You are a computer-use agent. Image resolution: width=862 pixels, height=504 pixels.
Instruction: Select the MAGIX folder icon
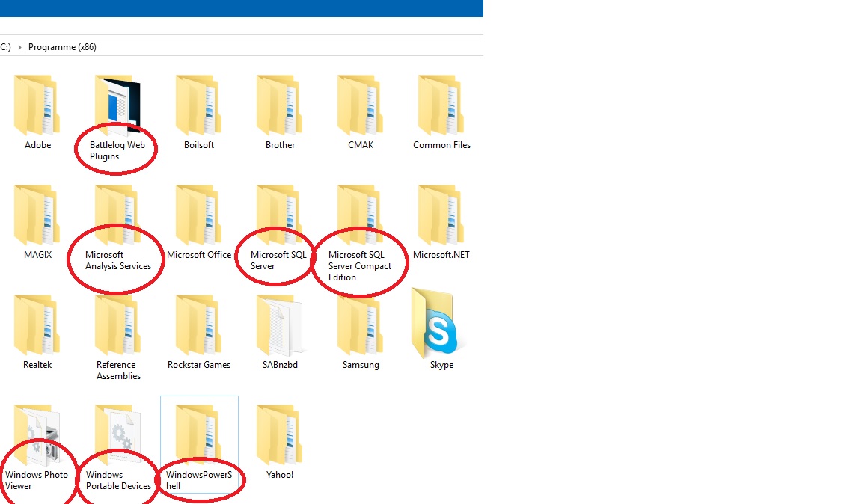37,215
